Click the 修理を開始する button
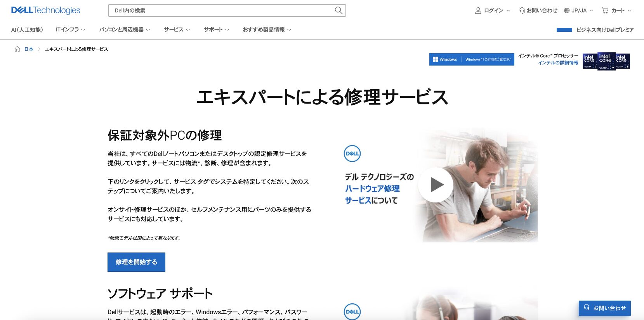This screenshot has height=320, width=644. (x=136, y=262)
